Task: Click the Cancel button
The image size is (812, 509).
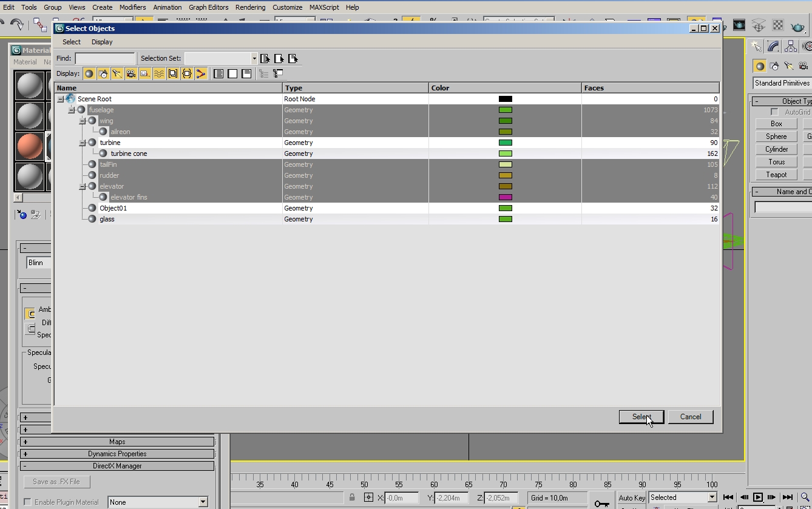Action: pyautogui.click(x=691, y=417)
